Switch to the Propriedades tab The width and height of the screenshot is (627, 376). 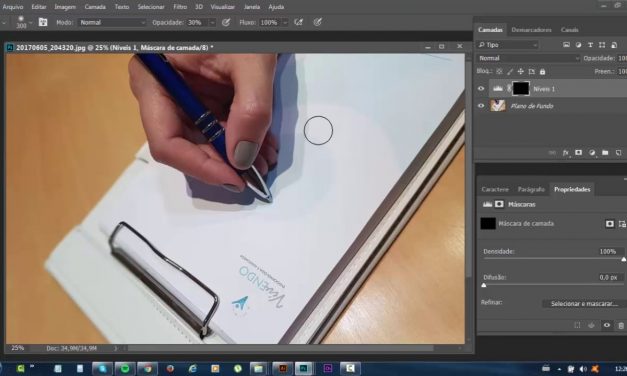572,189
